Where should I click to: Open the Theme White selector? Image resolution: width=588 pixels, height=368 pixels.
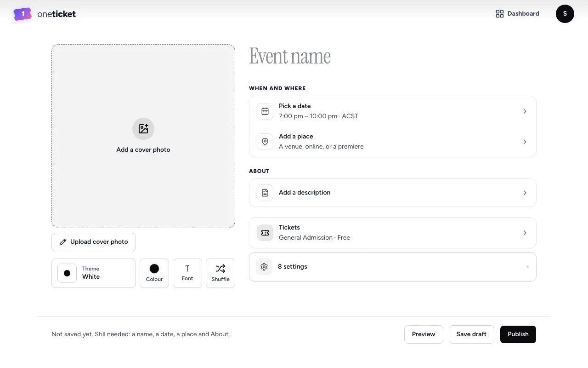[x=94, y=273]
